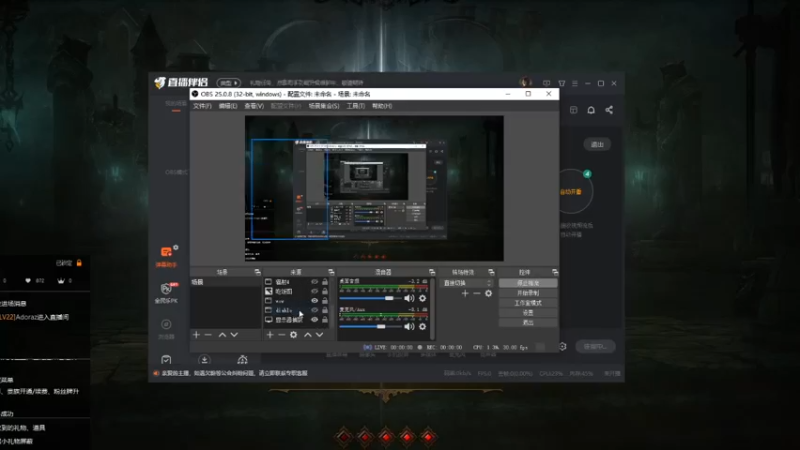The height and width of the screenshot is (450, 800).
Task: Enable 工作室模式 studio mode
Action: coord(528,303)
